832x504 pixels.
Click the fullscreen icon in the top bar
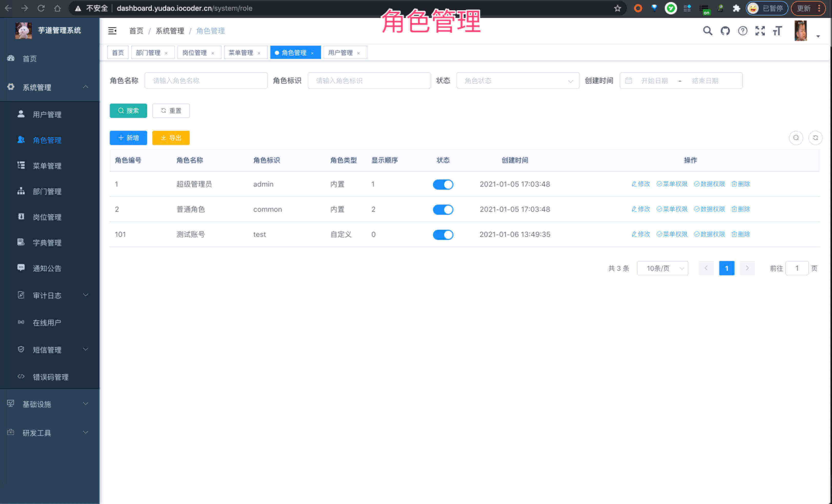coord(760,31)
